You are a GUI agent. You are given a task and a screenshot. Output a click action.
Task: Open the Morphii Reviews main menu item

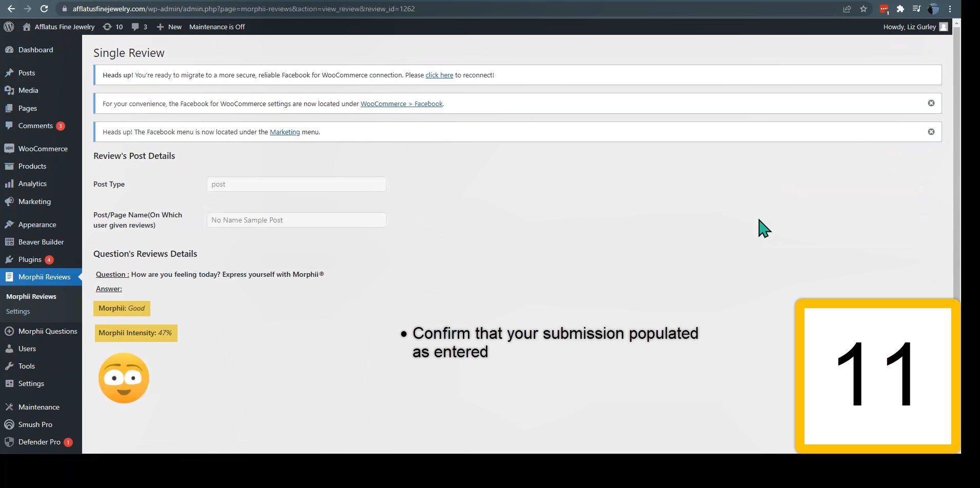[41, 277]
